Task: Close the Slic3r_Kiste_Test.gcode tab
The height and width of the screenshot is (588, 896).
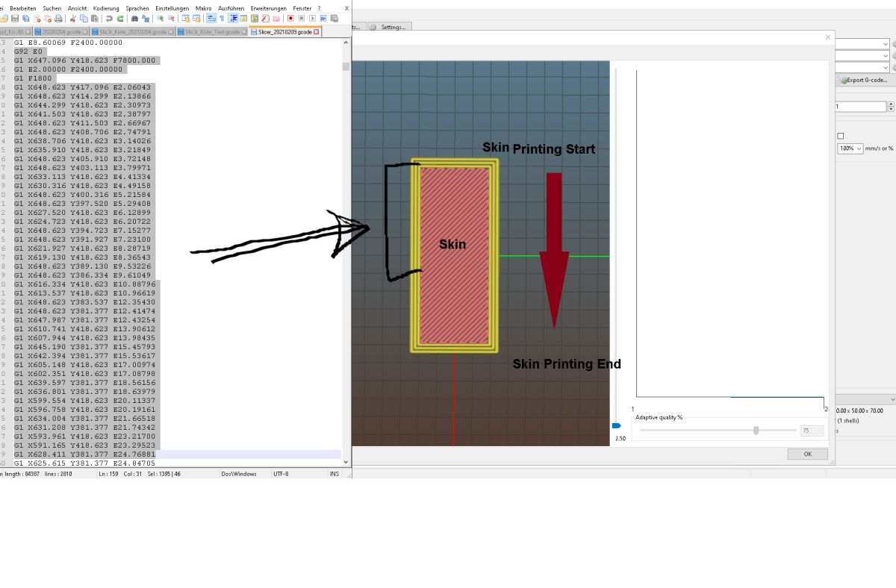Action: pos(243,31)
